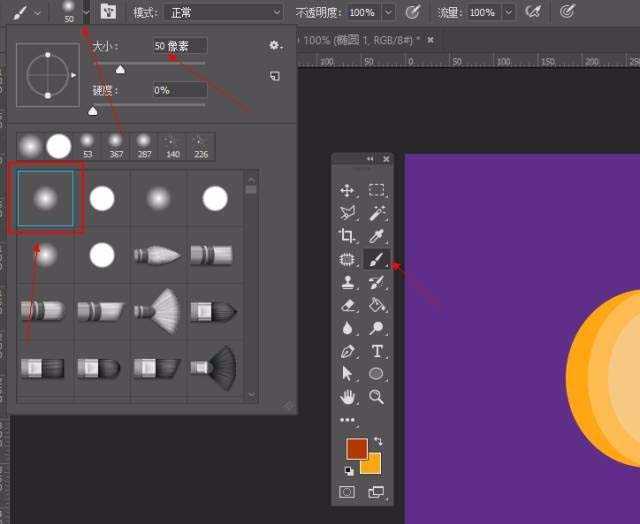Select the Magic Wand tool
640x524 pixels.
tap(377, 213)
